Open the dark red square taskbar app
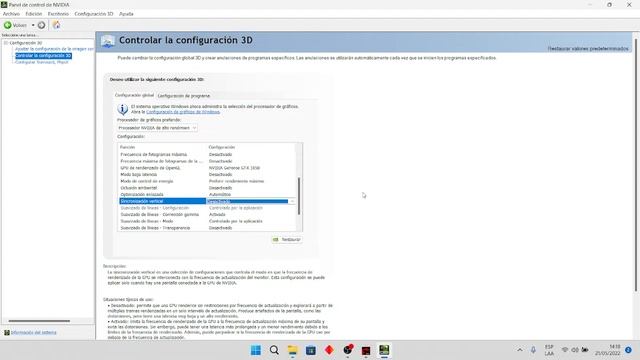The image size is (640, 360). [x=366, y=350]
